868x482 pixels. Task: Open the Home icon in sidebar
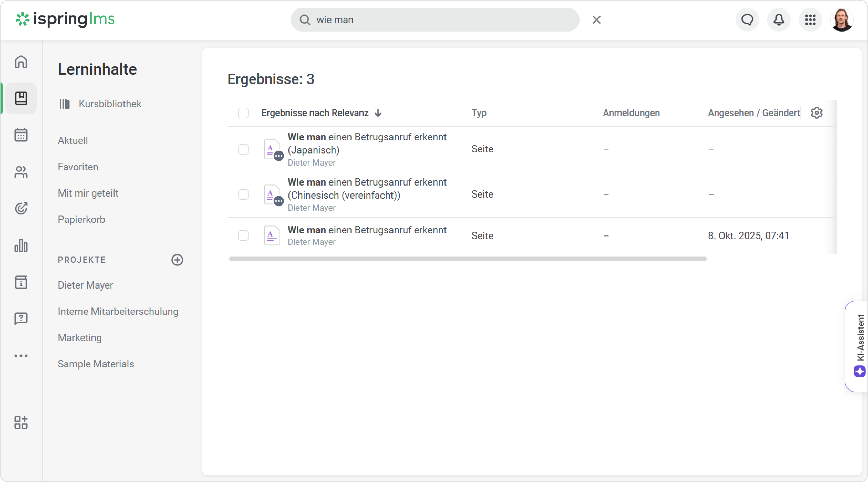pyautogui.click(x=21, y=62)
